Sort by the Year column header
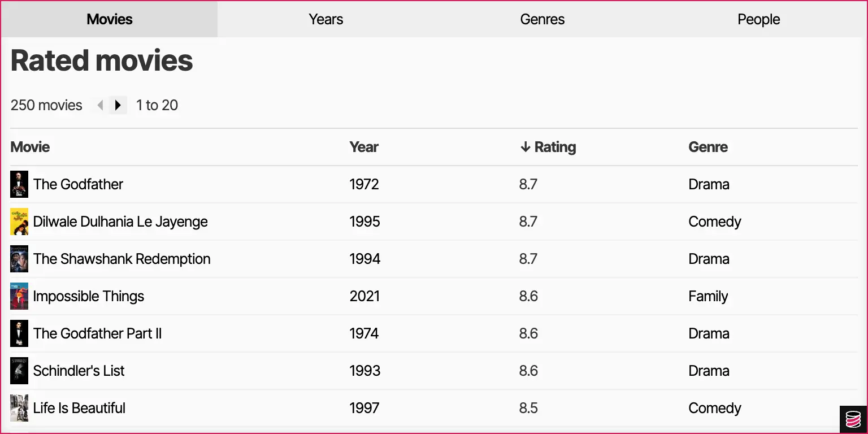The height and width of the screenshot is (434, 868). pyautogui.click(x=364, y=147)
